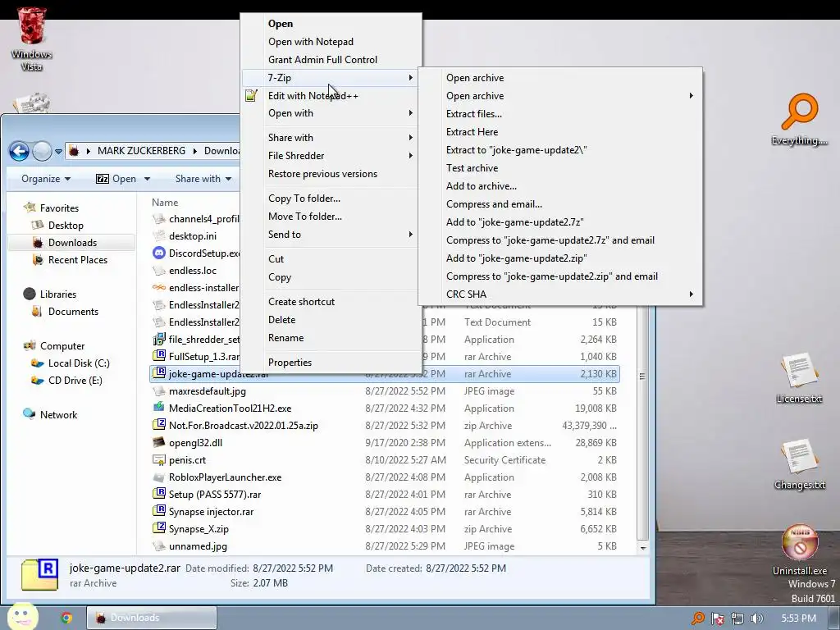Select the penis.crt certificate icon
This screenshot has width=840, height=630.
158,459
